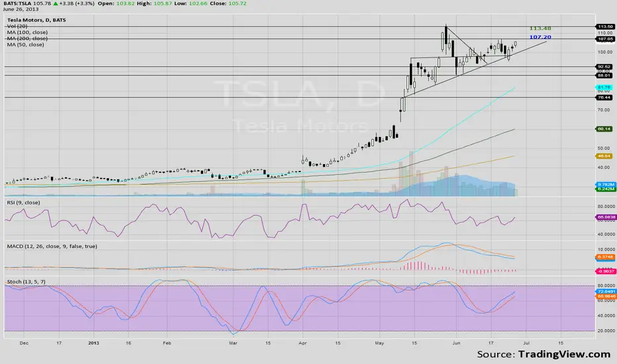Click the 76.44 horizontal line price tag
The height and width of the screenshot is (364, 617).
[604, 97]
